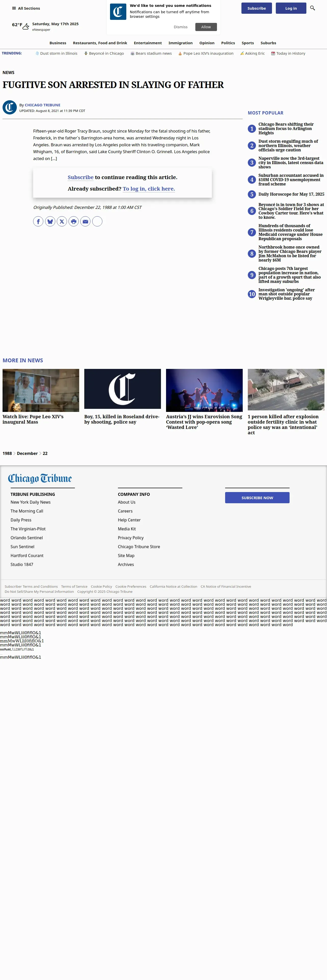Open number 10 most popular badge
The width and height of the screenshot is (327, 980).
(x=252, y=294)
